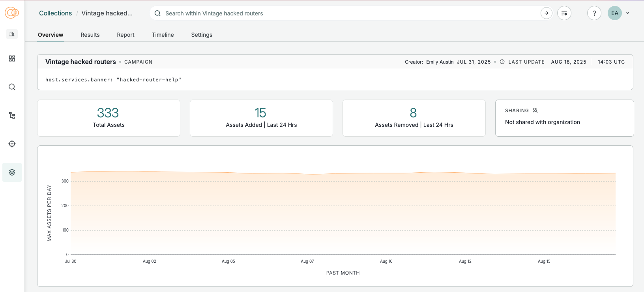Select the stacked layers Collections sidebar icon
The image size is (644, 292).
[x=12, y=172]
